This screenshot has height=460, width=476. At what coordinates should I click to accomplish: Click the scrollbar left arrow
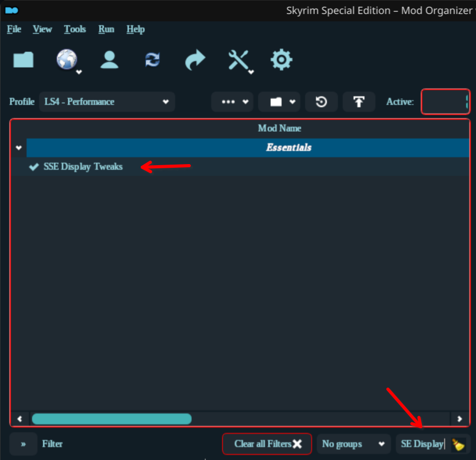pyautogui.click(x=20, y=419)
